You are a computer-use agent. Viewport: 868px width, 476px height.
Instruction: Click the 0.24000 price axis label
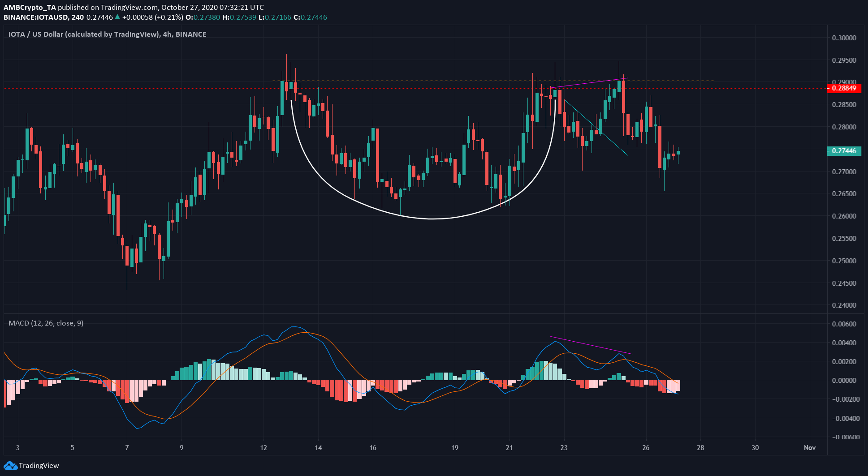point(844,305)
